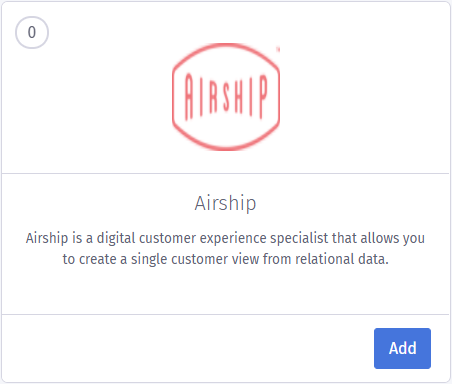Select the Airship description paragraph
The image size is (452, 384).
[226, 248]
